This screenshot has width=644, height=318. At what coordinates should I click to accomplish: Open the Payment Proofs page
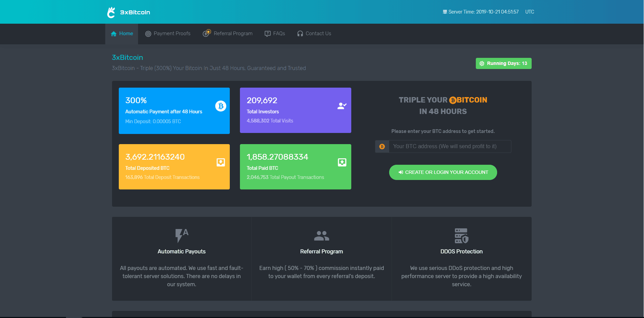[168, 33]
